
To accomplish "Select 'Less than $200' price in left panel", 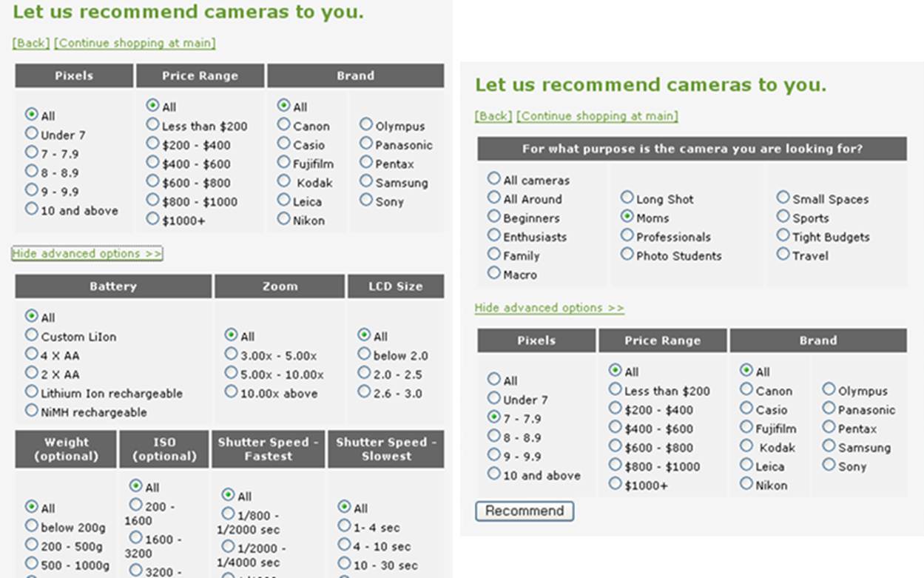I will tap(152, 124).
